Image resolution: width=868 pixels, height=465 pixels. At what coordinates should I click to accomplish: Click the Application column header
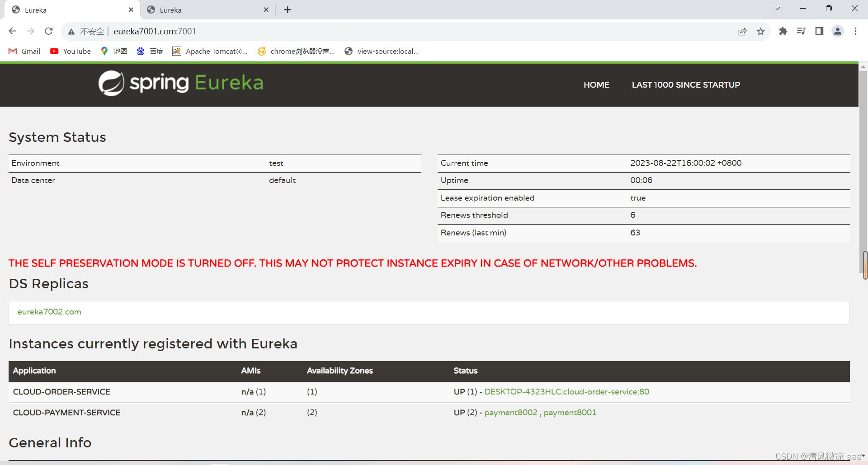tap(34, 371)
